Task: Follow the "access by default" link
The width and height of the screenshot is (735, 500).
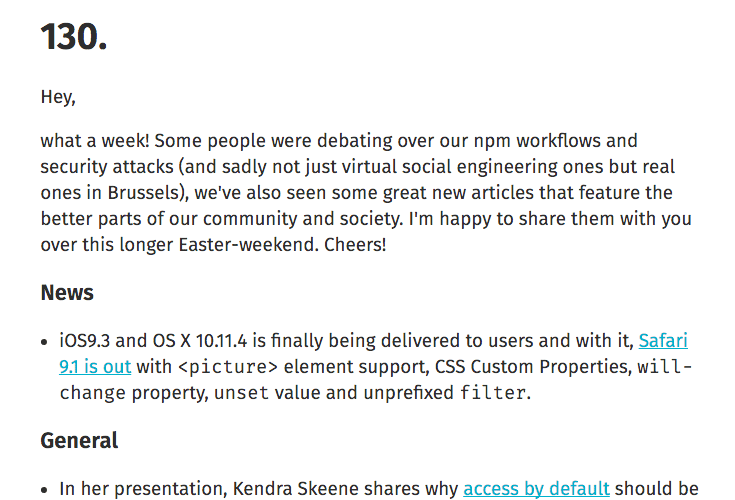Action: (536, 488)
